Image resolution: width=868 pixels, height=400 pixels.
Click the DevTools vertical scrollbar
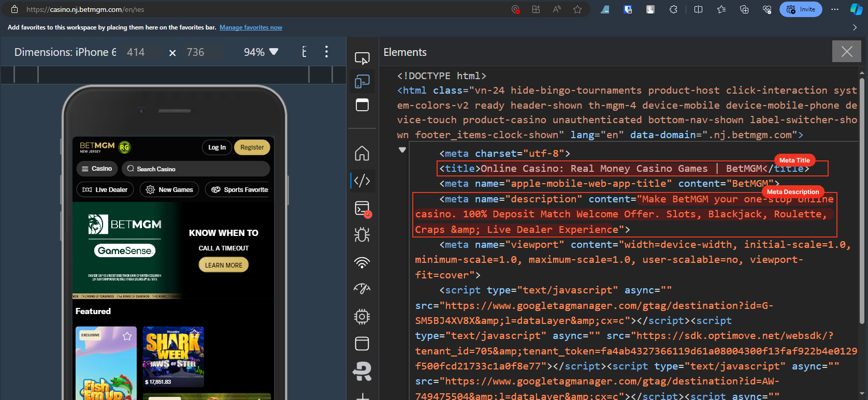(x=862, y=201)
